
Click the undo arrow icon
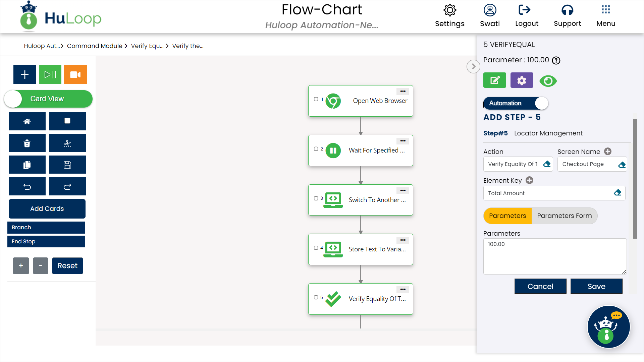[x=27, y=187]
